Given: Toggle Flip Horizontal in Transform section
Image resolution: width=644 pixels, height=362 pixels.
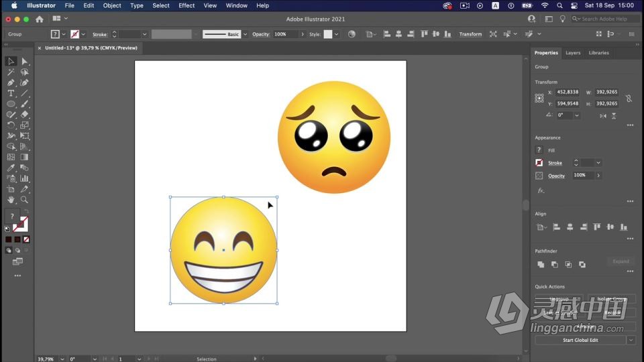Looking at the screenshot, I should [603, 116].
